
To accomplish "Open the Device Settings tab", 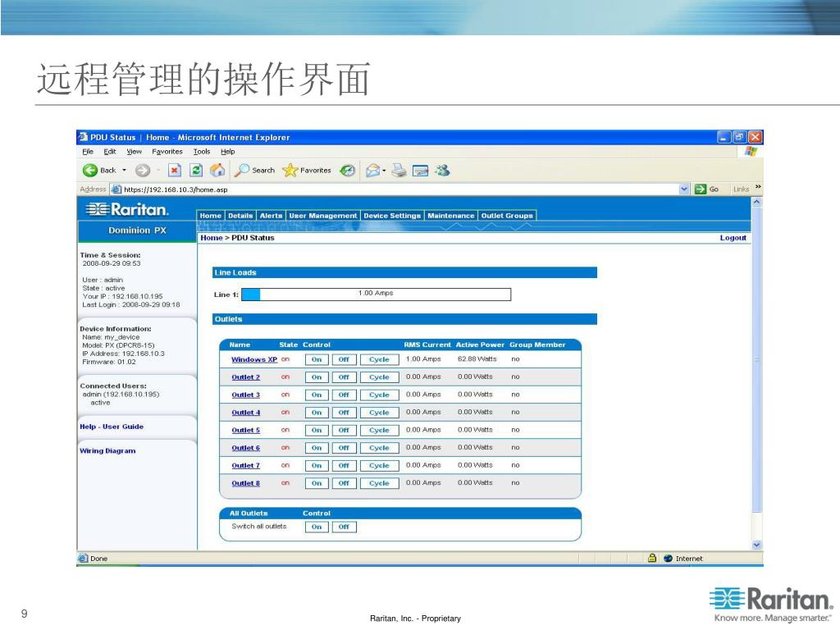I will [x=392, y=216].
